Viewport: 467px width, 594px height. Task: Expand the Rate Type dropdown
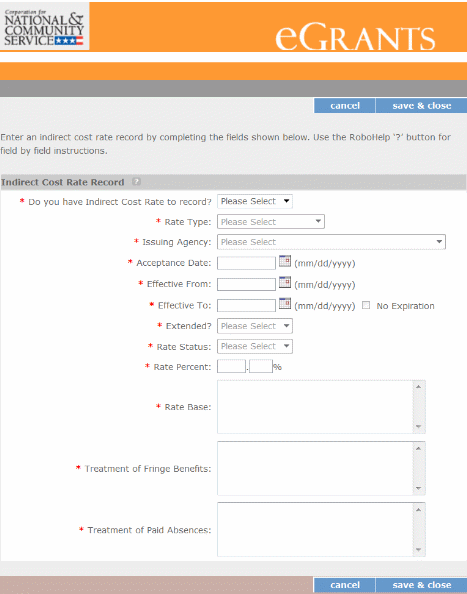(x=271, y=222)
